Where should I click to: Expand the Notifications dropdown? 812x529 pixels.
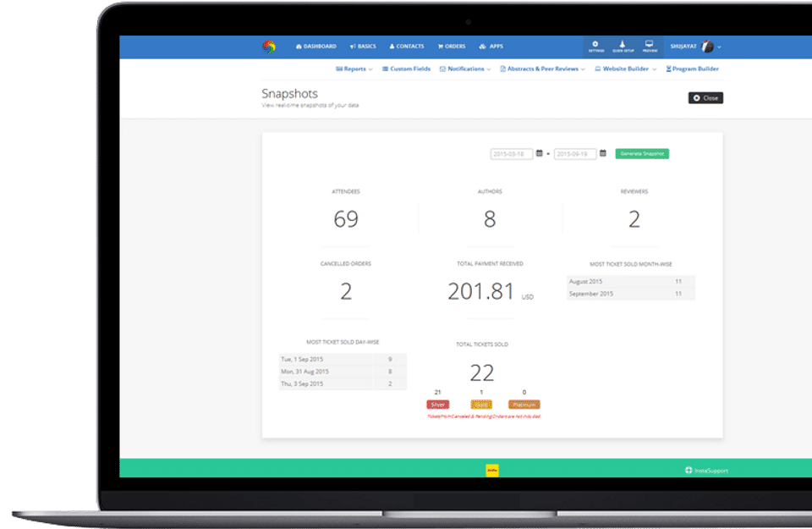465,69
